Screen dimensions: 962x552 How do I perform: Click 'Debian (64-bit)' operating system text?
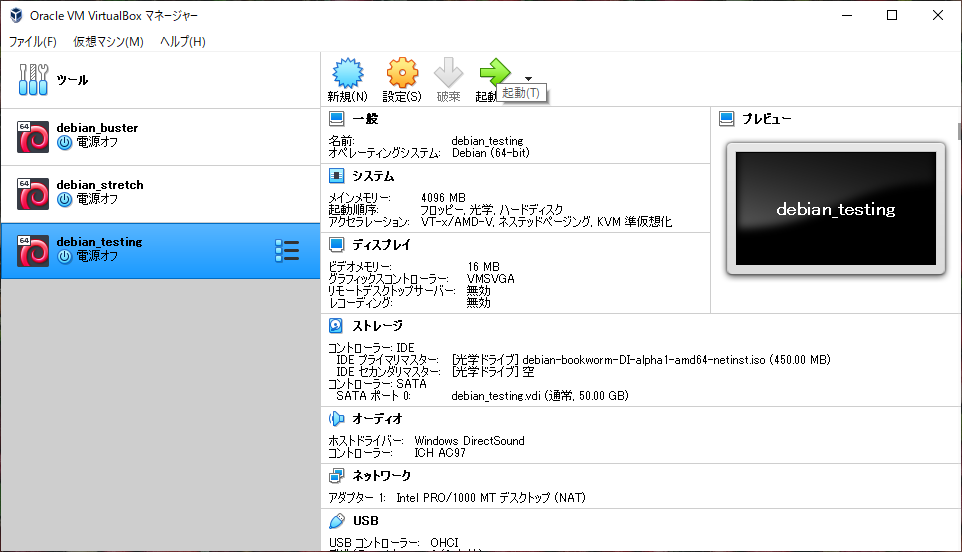(491, 153)
